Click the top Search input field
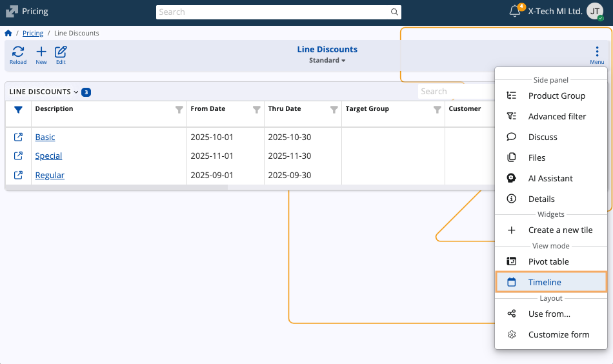This screenshot has height=364, width=613. 274,12
